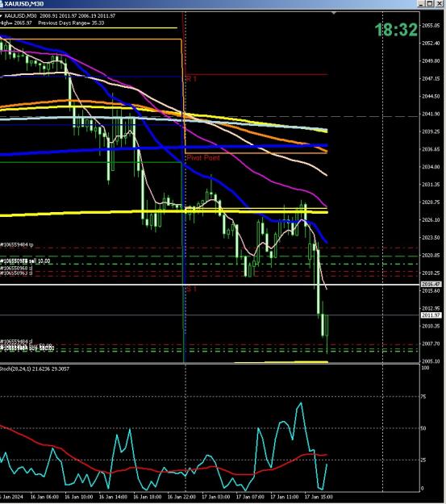Maximize the XAUUSD,M30 chart window
This screenshot has height=504, width=446.
[430, 4]
